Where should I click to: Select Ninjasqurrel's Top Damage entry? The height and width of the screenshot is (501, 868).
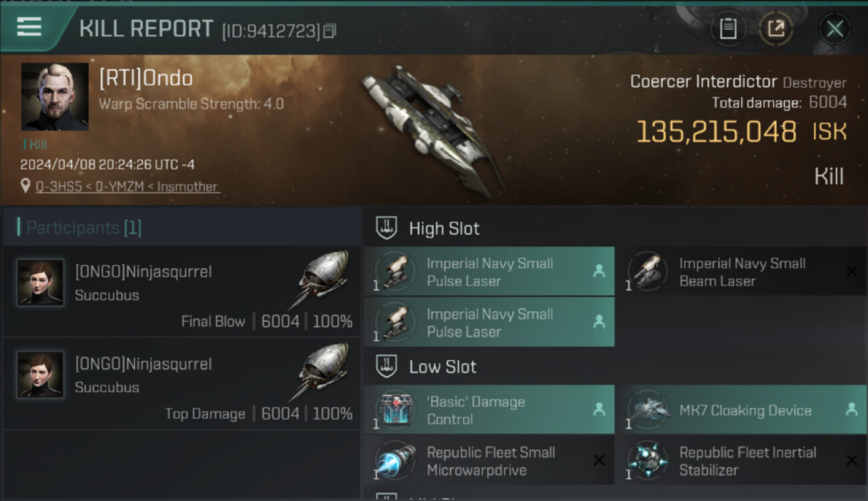[x=182, y=383]
